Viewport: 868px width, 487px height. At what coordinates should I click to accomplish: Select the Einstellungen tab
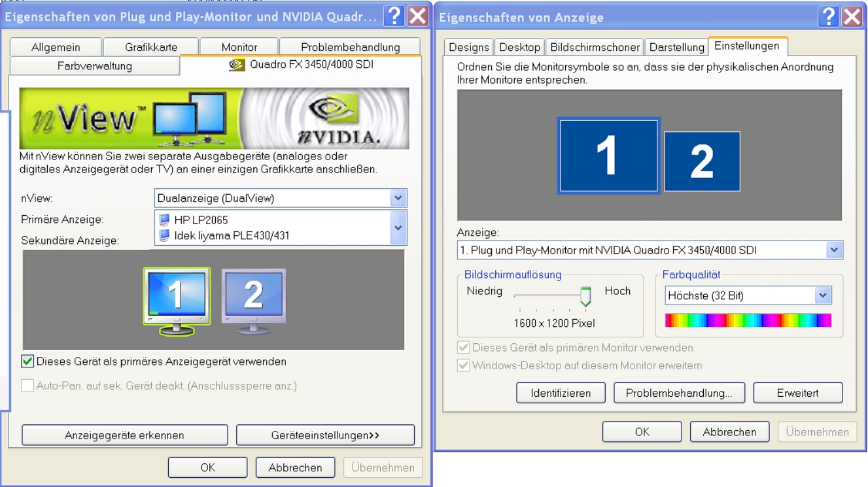747,46
